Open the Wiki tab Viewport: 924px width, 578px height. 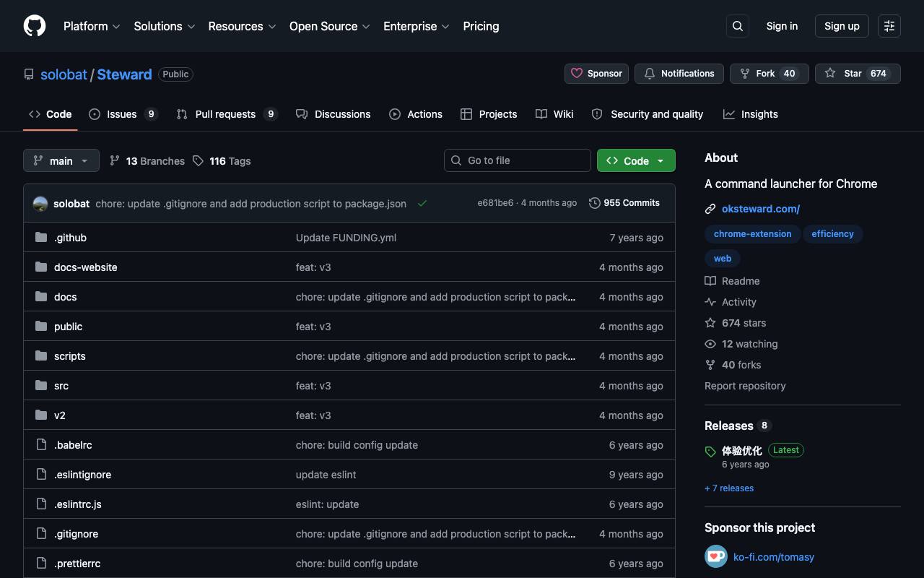pos(554,114)
